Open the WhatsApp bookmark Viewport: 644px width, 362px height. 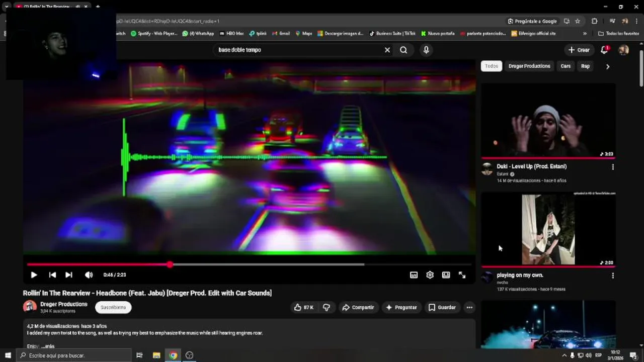coord(198,34)
